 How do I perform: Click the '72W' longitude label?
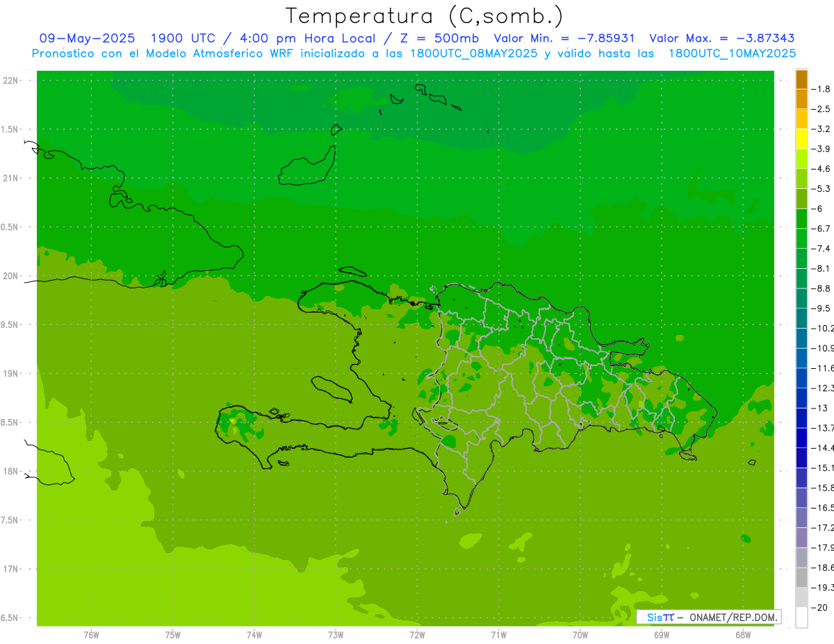(417, 635)
